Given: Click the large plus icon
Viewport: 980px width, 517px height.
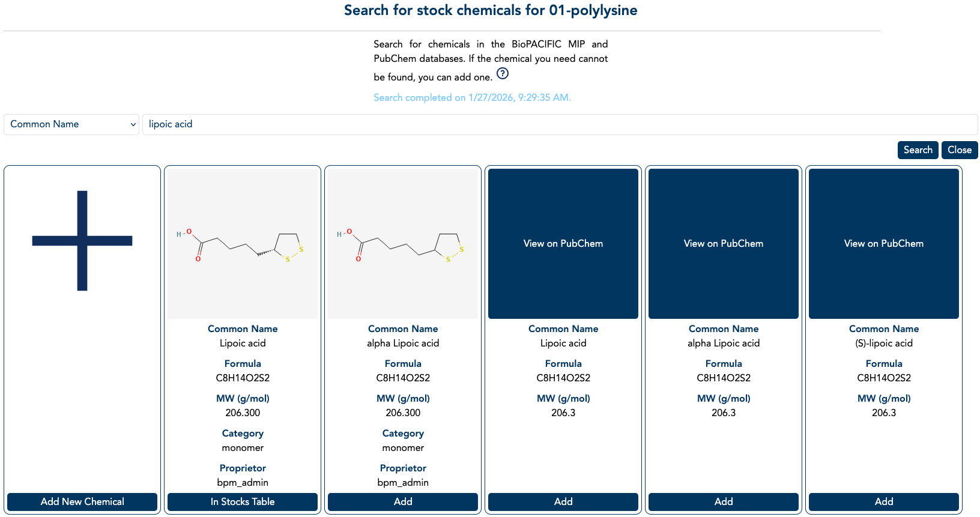Looking at the screenshot, I should [82, 241].
